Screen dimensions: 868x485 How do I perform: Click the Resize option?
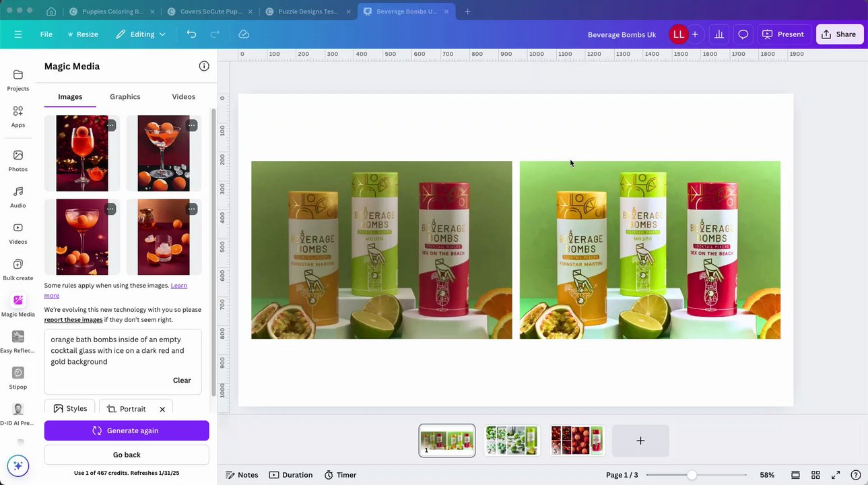tap(82, 34)
